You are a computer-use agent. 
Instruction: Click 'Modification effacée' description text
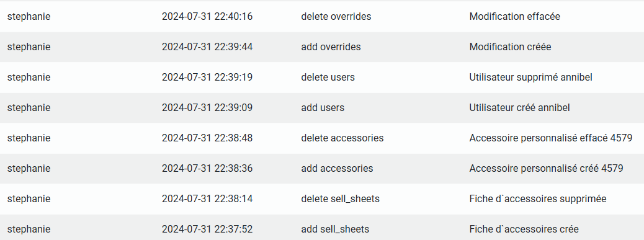coord(514,17)
